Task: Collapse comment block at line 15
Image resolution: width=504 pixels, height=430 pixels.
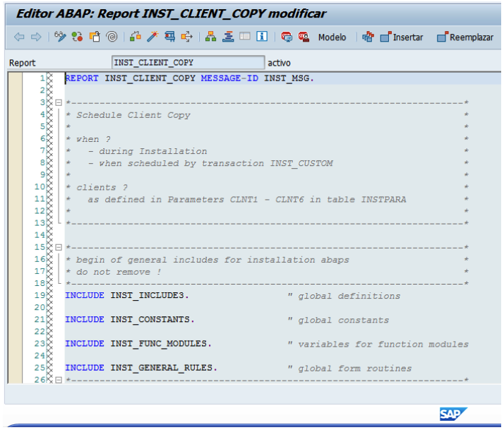Action: tap(59, 247)
